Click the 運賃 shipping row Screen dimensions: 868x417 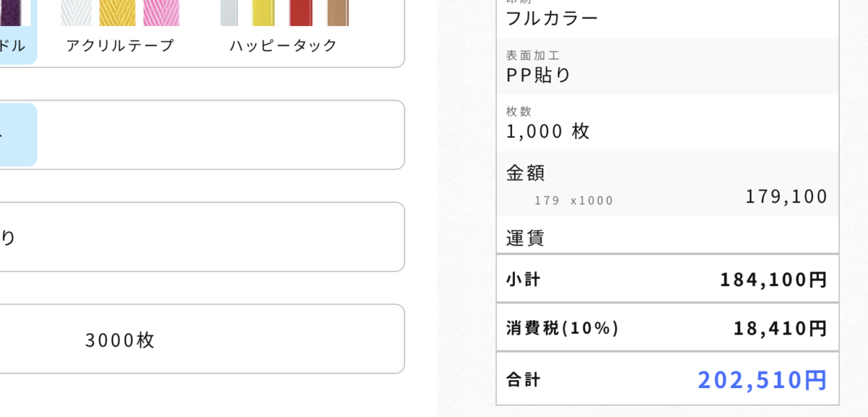tap(667, 235)
